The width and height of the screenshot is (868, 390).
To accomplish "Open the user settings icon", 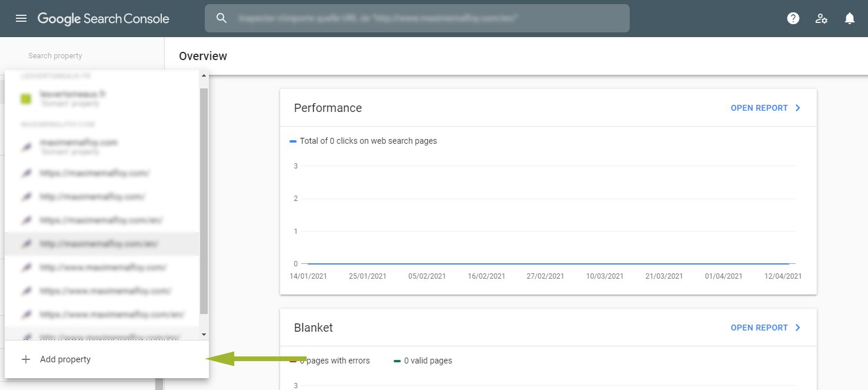I will click(822, 18).
